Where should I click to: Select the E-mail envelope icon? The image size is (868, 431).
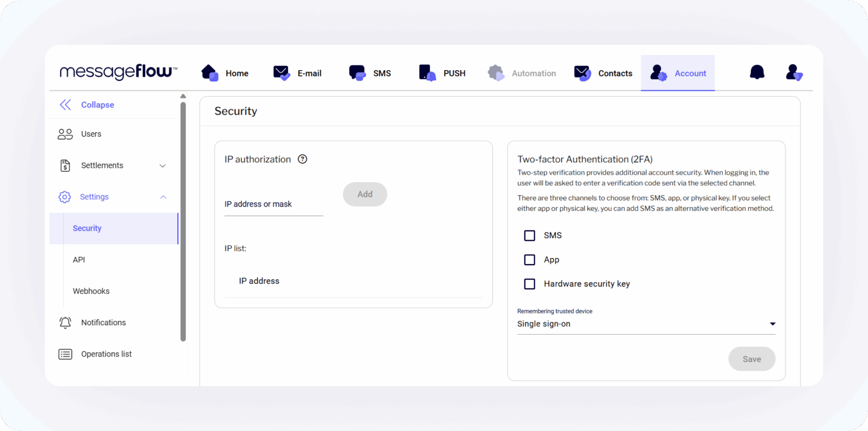(x=281, y=73)
